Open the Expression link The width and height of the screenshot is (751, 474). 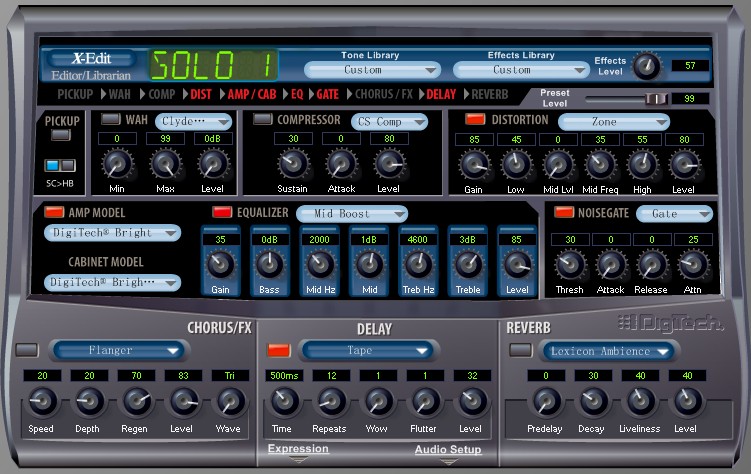(x=298, y=449)
